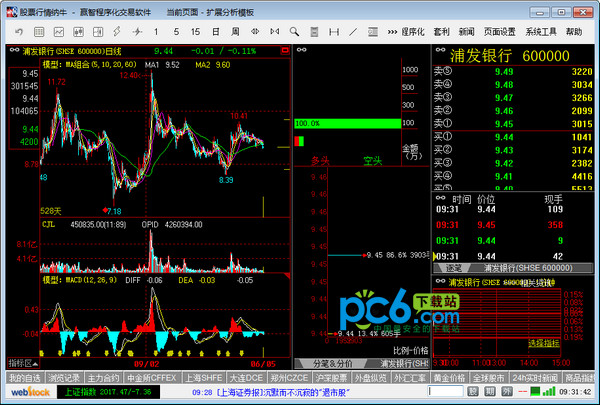Open the 24h实时新闻 tab
Viewport: 600px width, 405px height.
535,378
